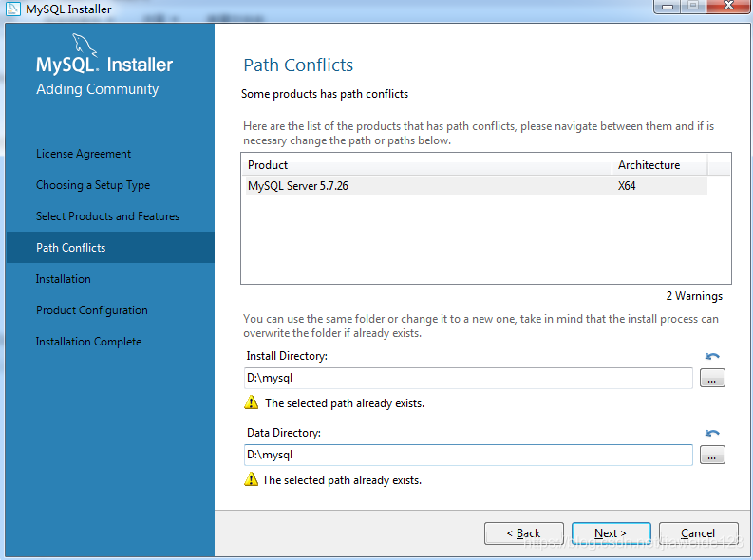
Task: Click the MySQL Installer title bar icon
Action: click(x=13, y=9)
